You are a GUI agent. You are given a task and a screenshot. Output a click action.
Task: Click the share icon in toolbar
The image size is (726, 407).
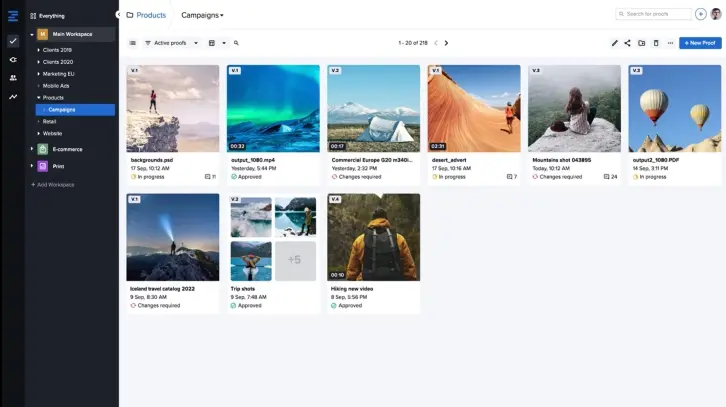point(628,43)
